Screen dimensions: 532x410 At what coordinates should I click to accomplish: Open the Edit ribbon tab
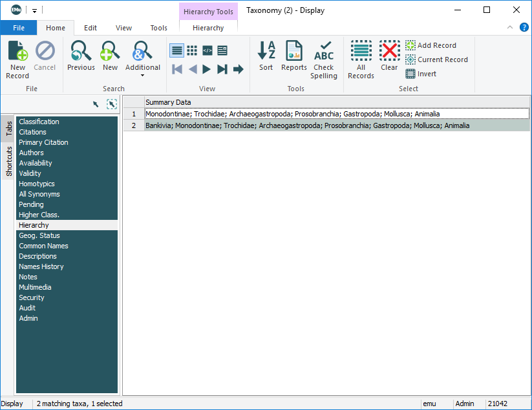[90, 28]
